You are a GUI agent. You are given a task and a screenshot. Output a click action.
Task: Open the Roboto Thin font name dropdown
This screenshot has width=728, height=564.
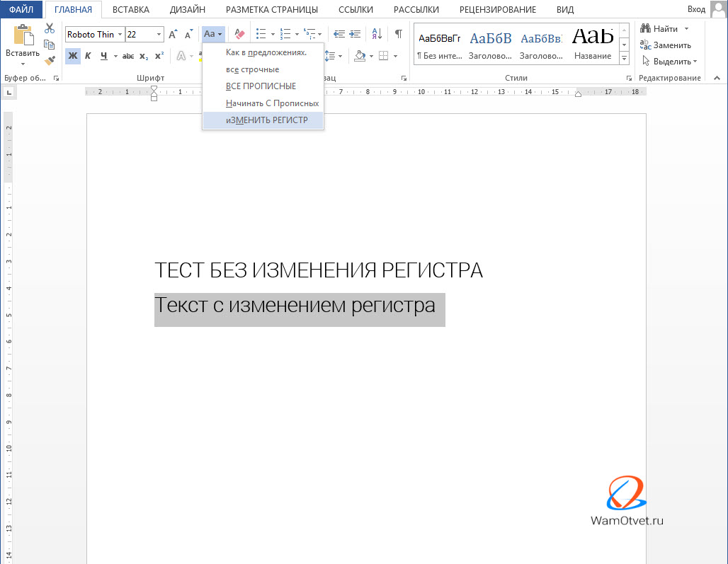coord(120,34)
